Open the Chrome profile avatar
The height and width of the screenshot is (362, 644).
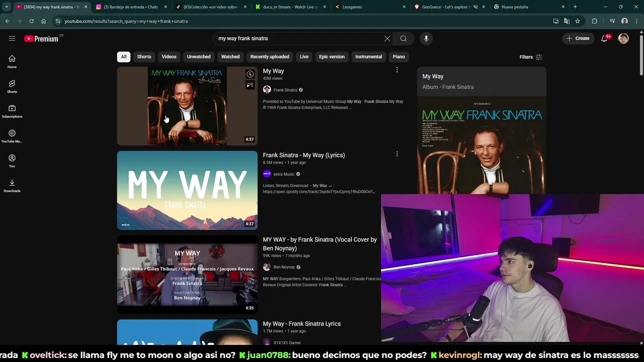624,21
